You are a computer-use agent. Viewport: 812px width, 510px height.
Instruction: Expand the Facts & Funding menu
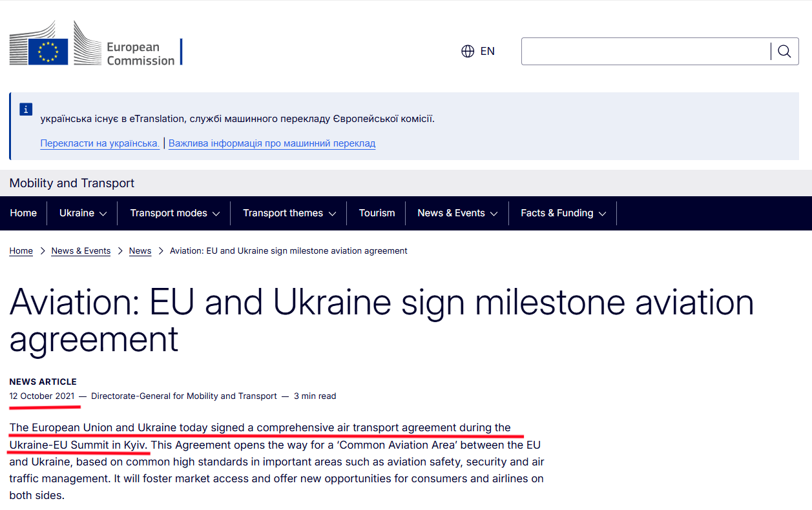(562, 213)
